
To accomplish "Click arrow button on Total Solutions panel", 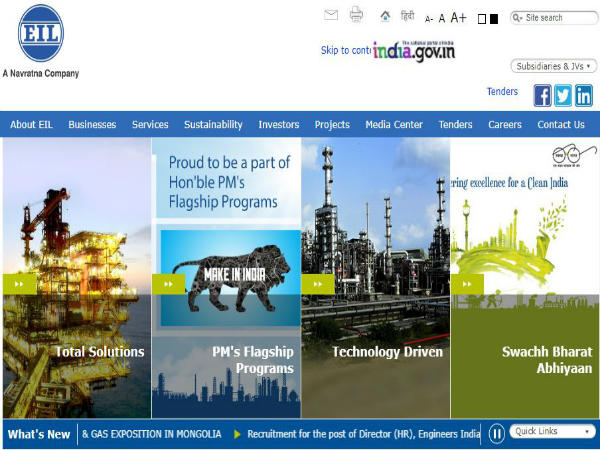I will click(19, 284).
